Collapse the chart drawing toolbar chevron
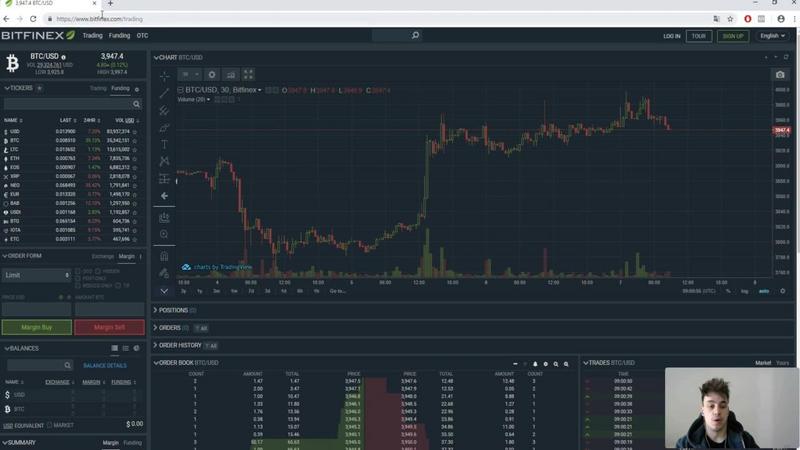The image size is (800, 450). coord(164,291)
